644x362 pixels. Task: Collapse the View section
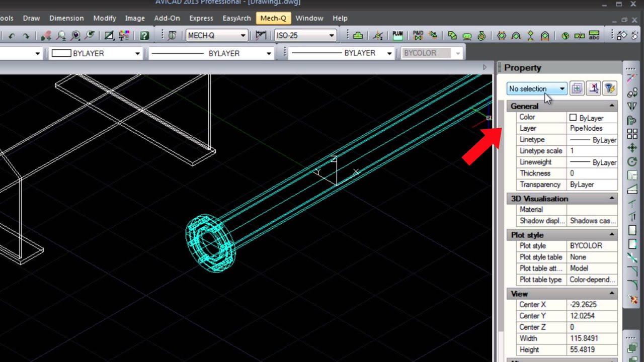tap(612, 294)
